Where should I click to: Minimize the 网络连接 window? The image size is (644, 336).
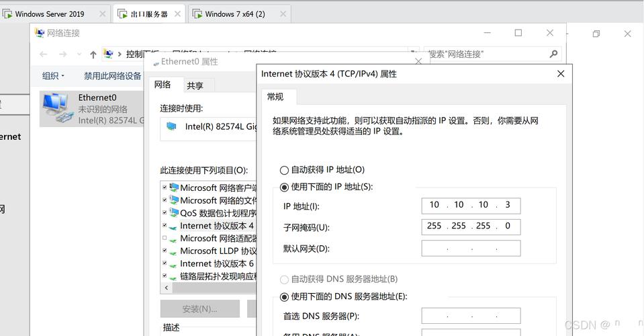pyautogui.click(x=487, y=33)
